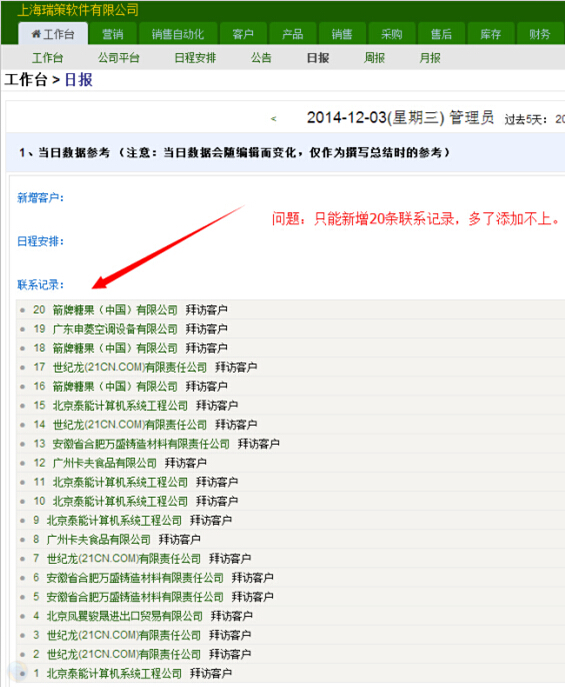Switch to 月报 submenu

(430, 58)
